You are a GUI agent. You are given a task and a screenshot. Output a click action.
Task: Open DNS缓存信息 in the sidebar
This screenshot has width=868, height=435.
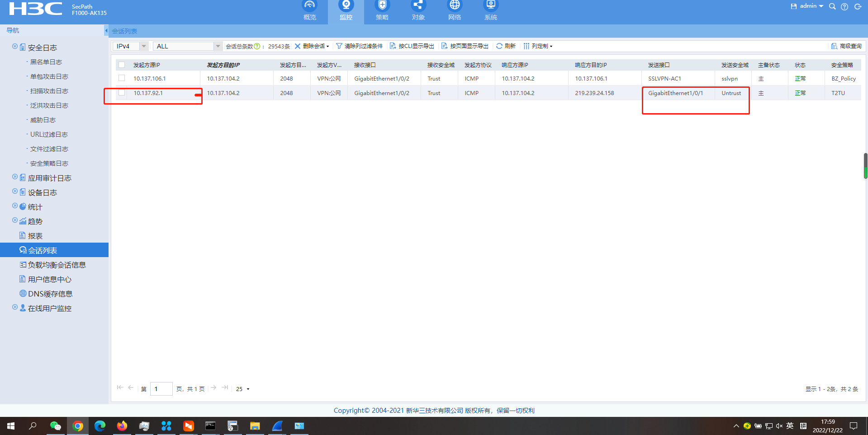click(x=50, y=294)
